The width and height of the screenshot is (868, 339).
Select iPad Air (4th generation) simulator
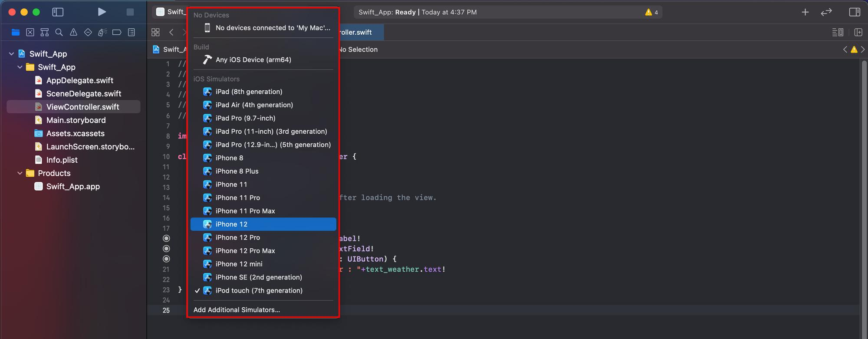tap(263, 105)
